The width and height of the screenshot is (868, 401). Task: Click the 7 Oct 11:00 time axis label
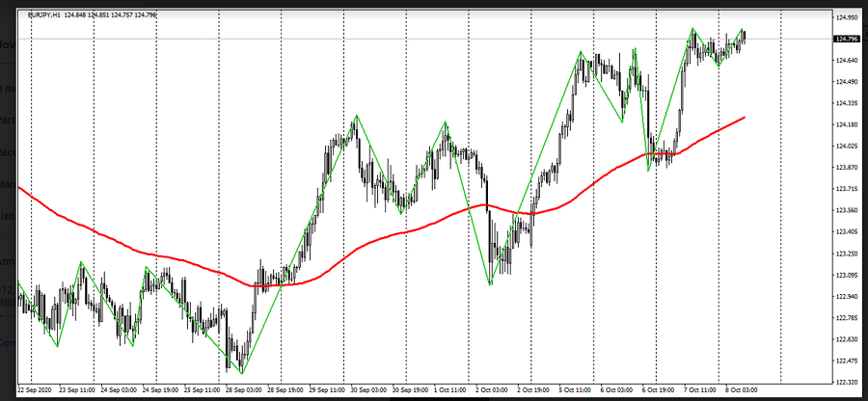701,389
